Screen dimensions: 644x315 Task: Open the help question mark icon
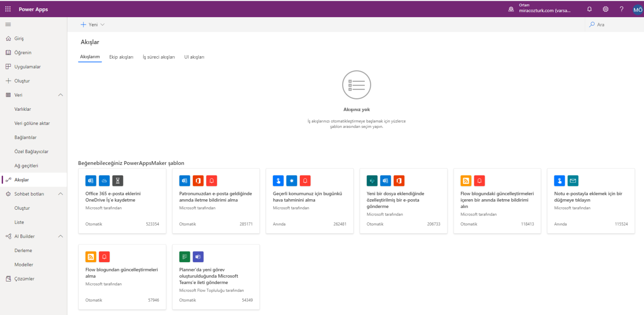point(621,9)
